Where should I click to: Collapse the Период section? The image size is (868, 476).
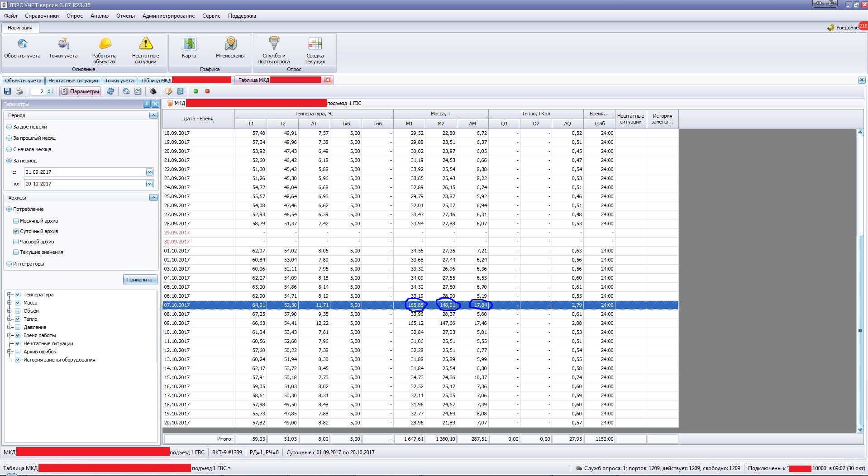(x=153, y=115)
